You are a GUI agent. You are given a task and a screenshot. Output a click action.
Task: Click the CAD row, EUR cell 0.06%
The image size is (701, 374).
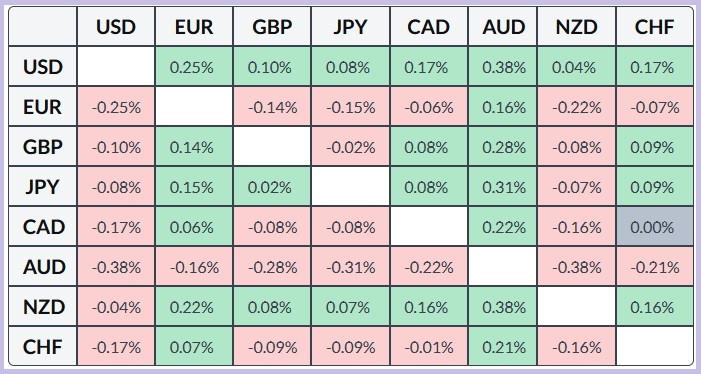(x=194, y=227)
